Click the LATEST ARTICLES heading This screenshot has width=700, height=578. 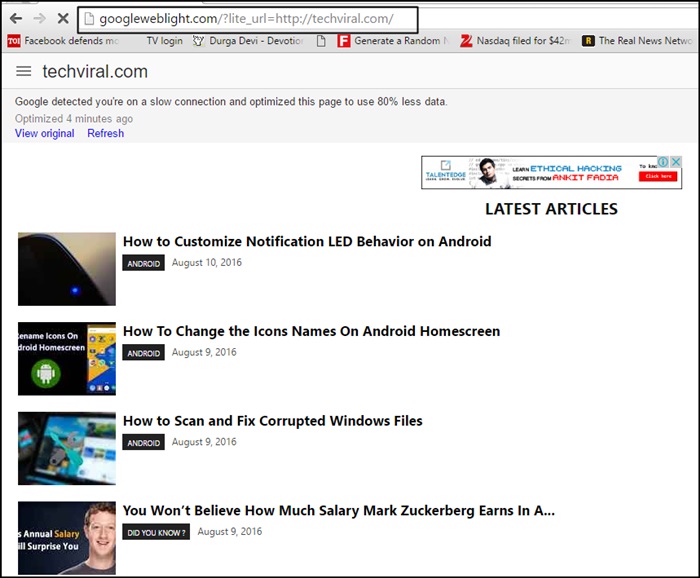(x=551, y=209)
